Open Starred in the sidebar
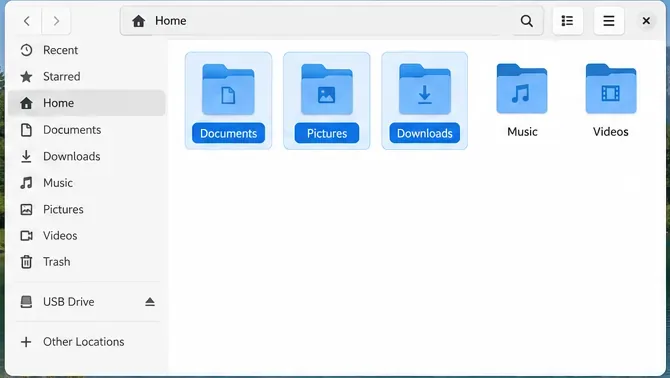Image resolution: width=670 pixels, height=378 pixels. (87, 77)
